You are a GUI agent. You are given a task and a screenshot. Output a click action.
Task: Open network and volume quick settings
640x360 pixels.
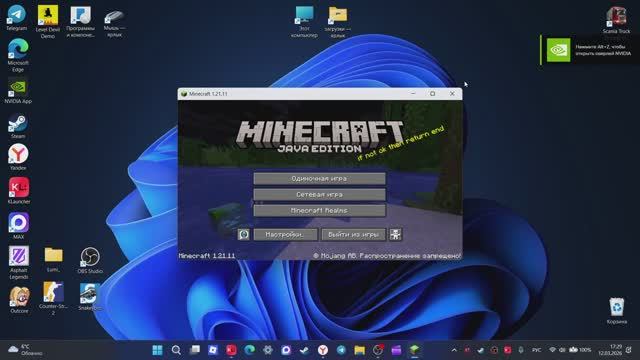click(558, 350)
